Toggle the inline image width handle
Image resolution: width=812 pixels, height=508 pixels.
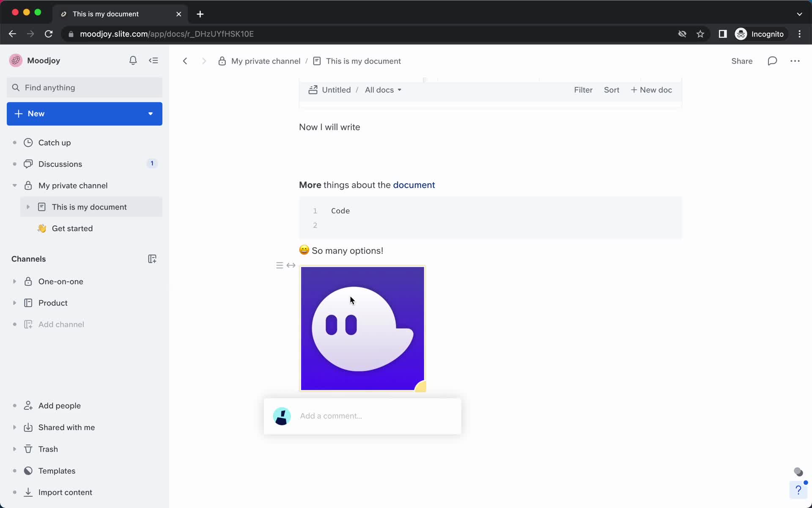[x=291, y=266]
